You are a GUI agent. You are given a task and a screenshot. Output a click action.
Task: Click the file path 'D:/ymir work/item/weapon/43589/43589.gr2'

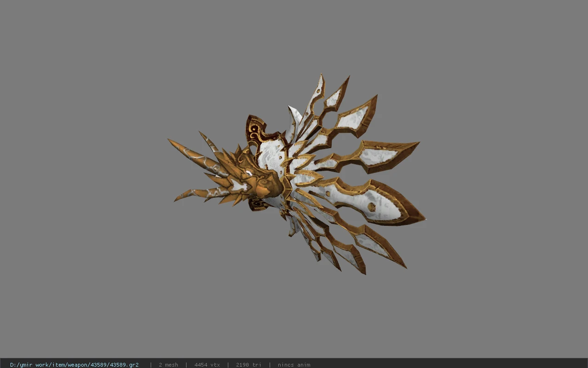(x=74, y=365)
